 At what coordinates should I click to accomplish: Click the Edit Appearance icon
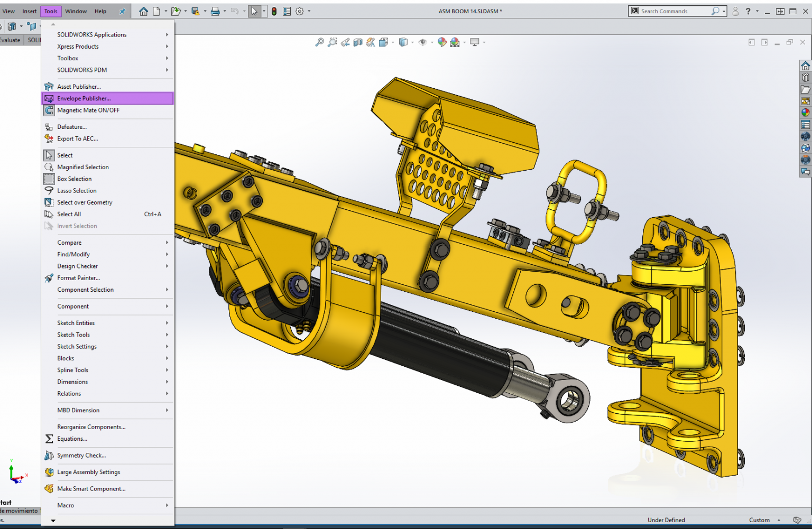(x=442, y=42)
